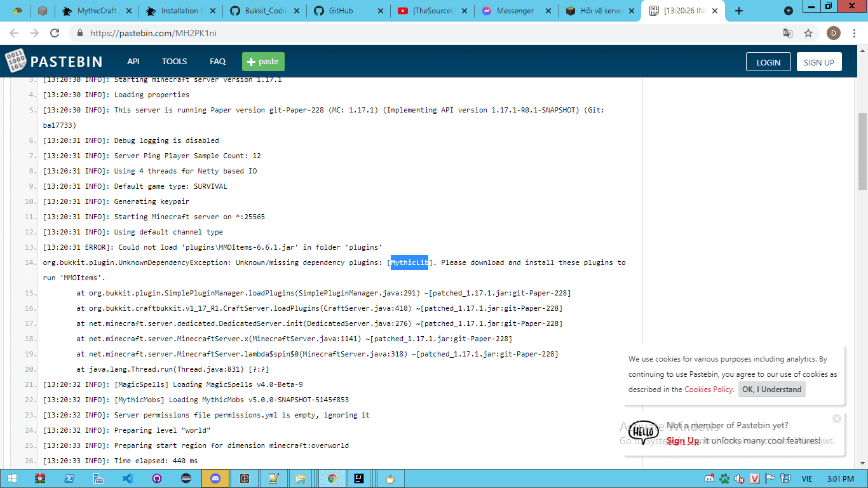Click the LOGIN button

point(768,62)
